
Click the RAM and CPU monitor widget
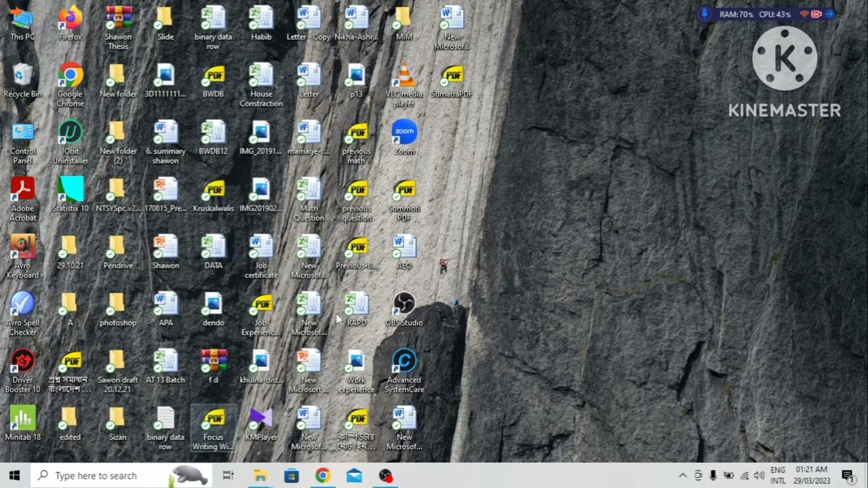[x=767, y=14]
